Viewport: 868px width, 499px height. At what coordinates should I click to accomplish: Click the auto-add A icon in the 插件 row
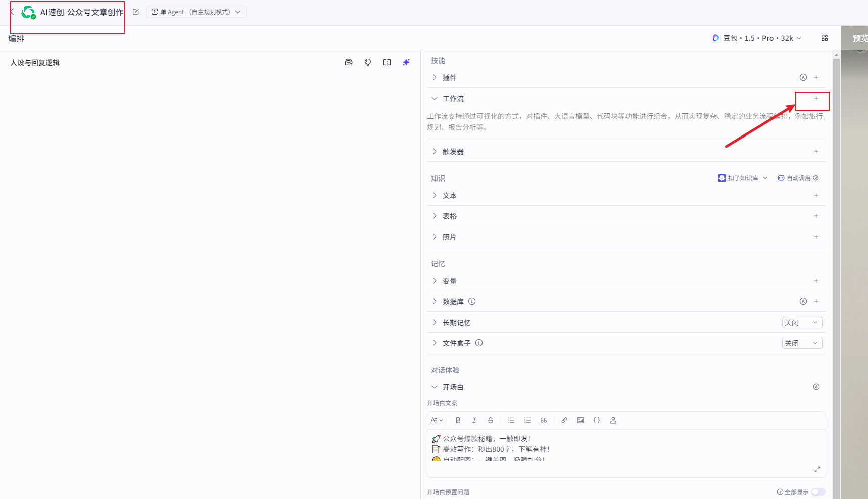click(803, 77)
